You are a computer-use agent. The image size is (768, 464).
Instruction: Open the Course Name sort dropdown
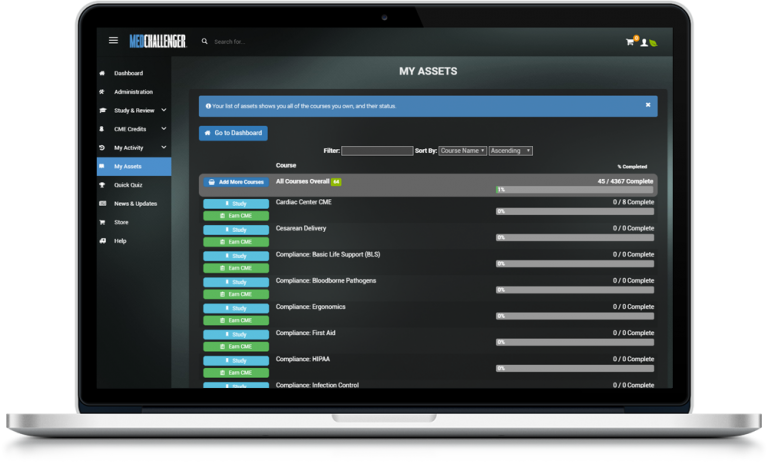(462, 151)
